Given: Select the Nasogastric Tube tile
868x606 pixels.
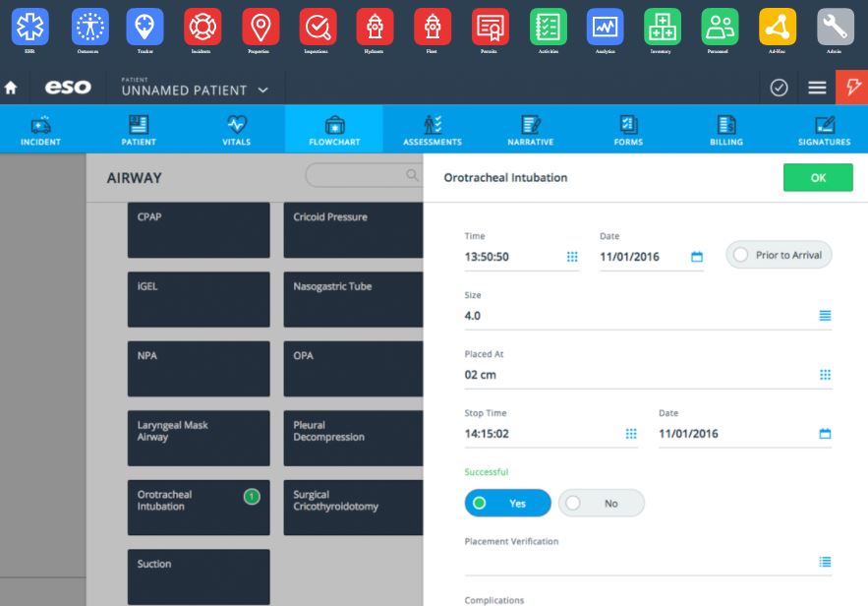Looking at the screenshot, I should [353, 299].
